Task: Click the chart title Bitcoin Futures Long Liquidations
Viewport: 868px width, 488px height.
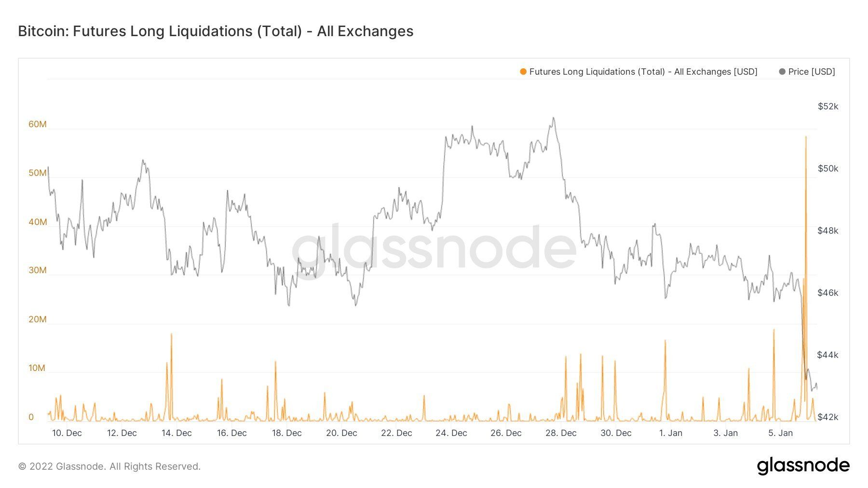Action: (x=216, y=31)
